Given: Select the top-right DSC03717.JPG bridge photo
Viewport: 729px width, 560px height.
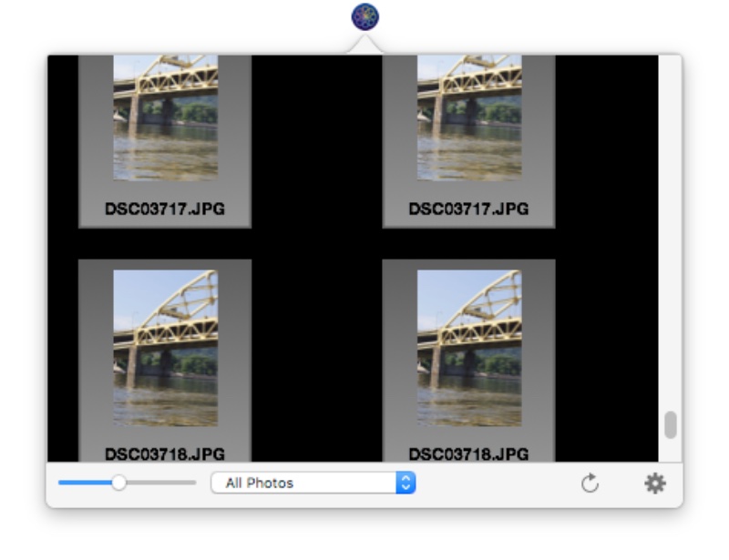Looking at the screenshot, I should 469,117.
